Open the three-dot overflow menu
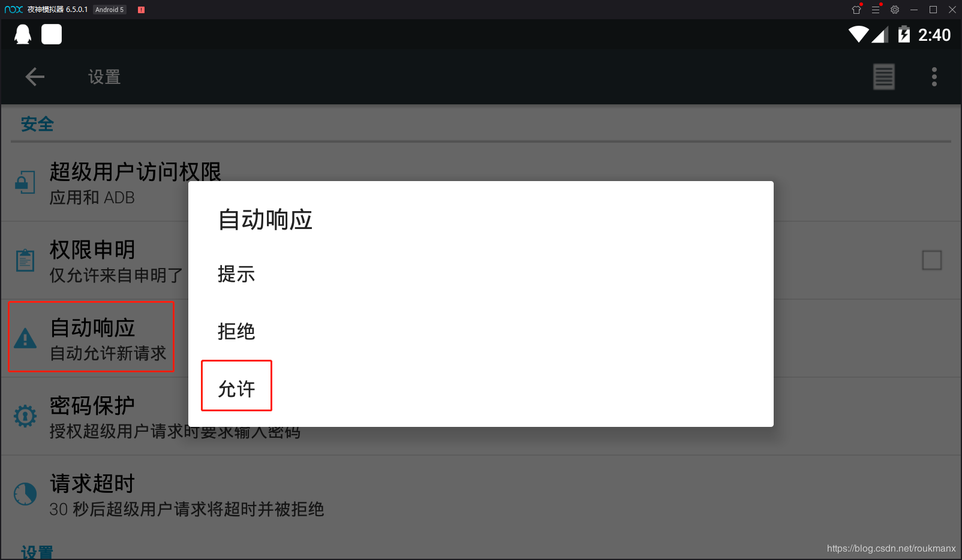This screenshot has height=560, width=962. coord(934,77)
